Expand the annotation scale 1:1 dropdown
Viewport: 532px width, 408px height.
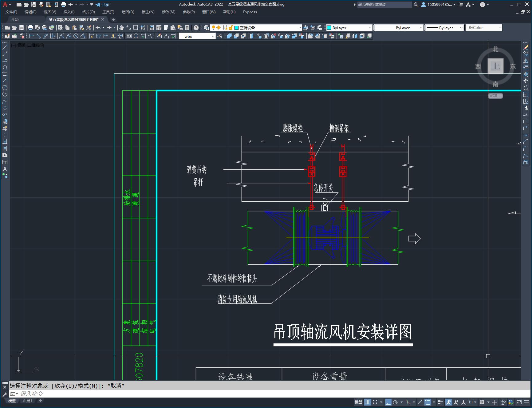pyautogui.click(x=472, y=402)
